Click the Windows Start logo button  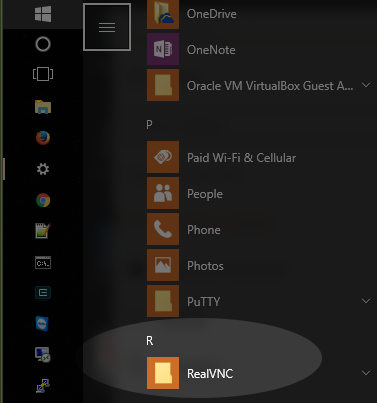(43, 14)
